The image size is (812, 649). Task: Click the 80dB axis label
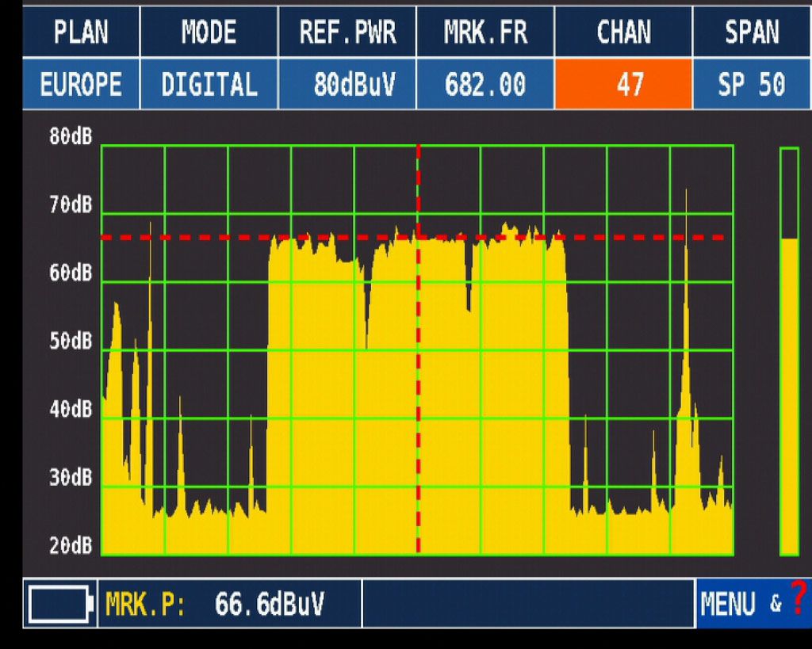click(71, 137)
